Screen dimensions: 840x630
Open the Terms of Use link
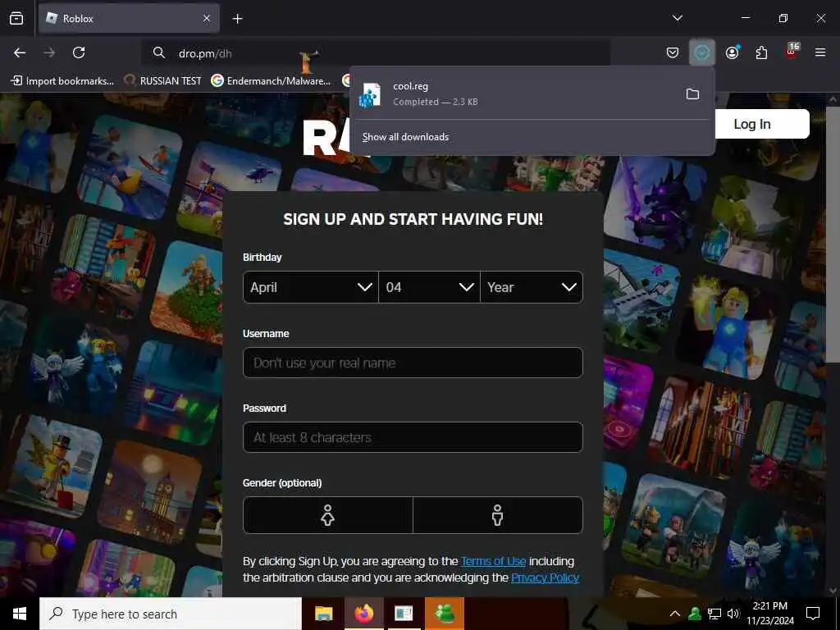point(493,561)
